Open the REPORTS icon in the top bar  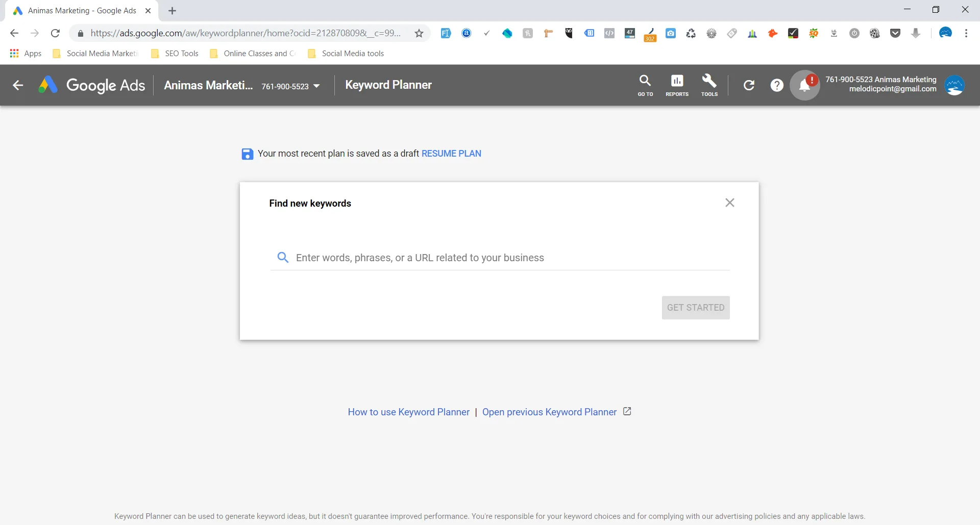pyautogui.click(x=677, y=85)
